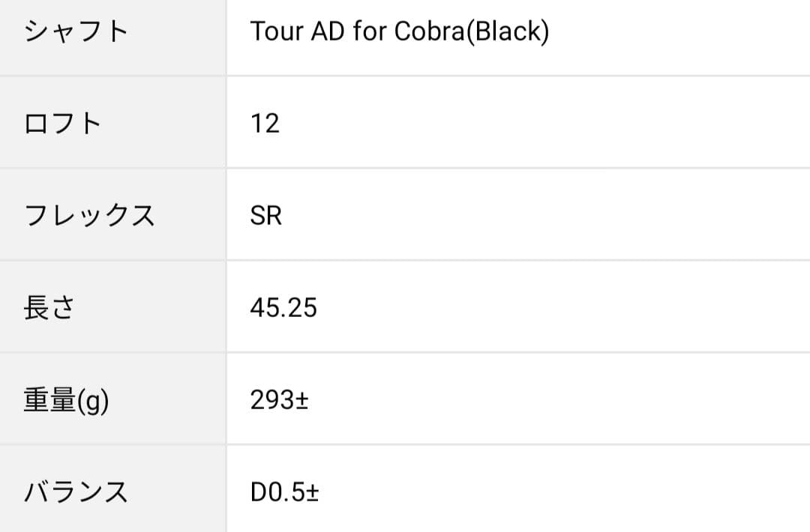The width and height of the screenshot is (810, 532).
Task: Click the バランス row label
Action: [76, 492]
